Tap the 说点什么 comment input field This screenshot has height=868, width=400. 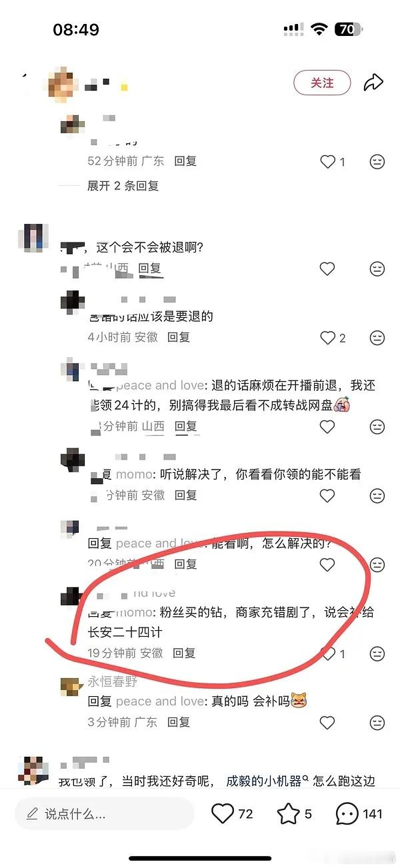click(104, 813)
